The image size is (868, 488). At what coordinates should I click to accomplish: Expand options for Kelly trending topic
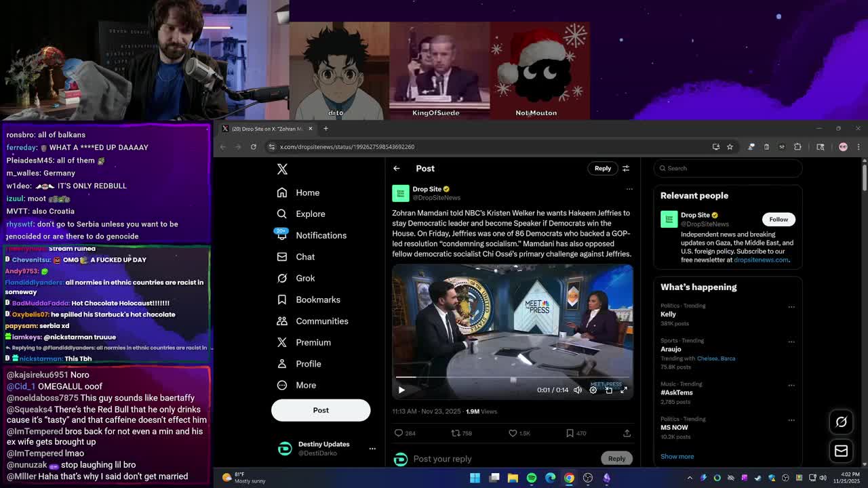coord(791,306)
